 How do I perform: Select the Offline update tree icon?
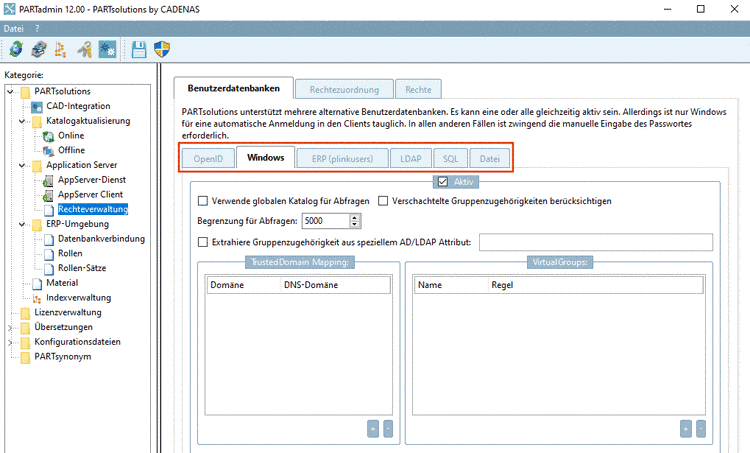point(48,151)
